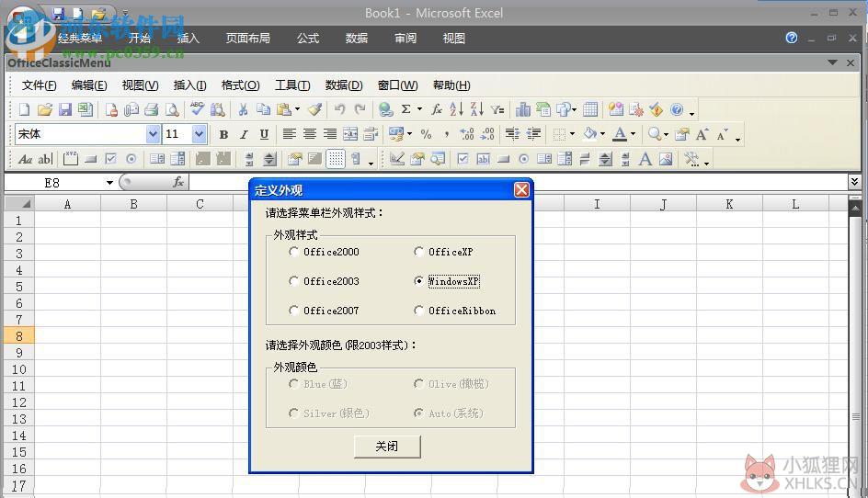Viewport: 868px width, 498px height.
Task: Apply percent style format
Action: tap(426, 134)
